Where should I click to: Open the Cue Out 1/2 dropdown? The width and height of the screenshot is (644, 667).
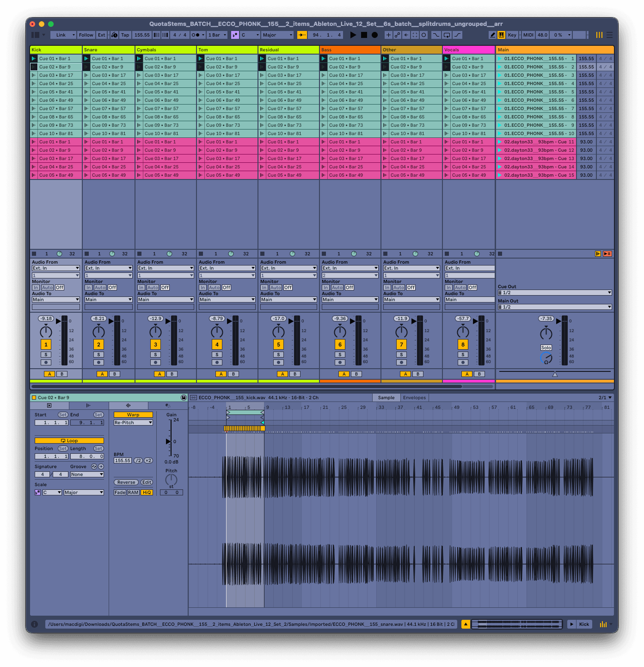point(555,293)
